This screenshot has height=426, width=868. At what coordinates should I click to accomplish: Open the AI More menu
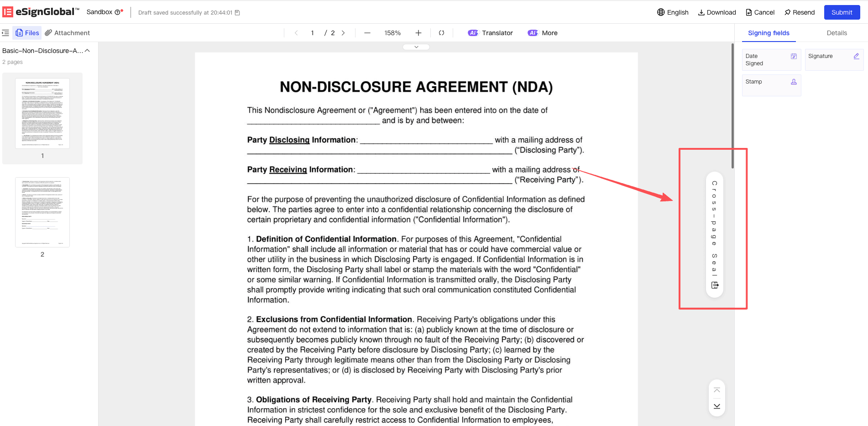(x=543, y=33)
